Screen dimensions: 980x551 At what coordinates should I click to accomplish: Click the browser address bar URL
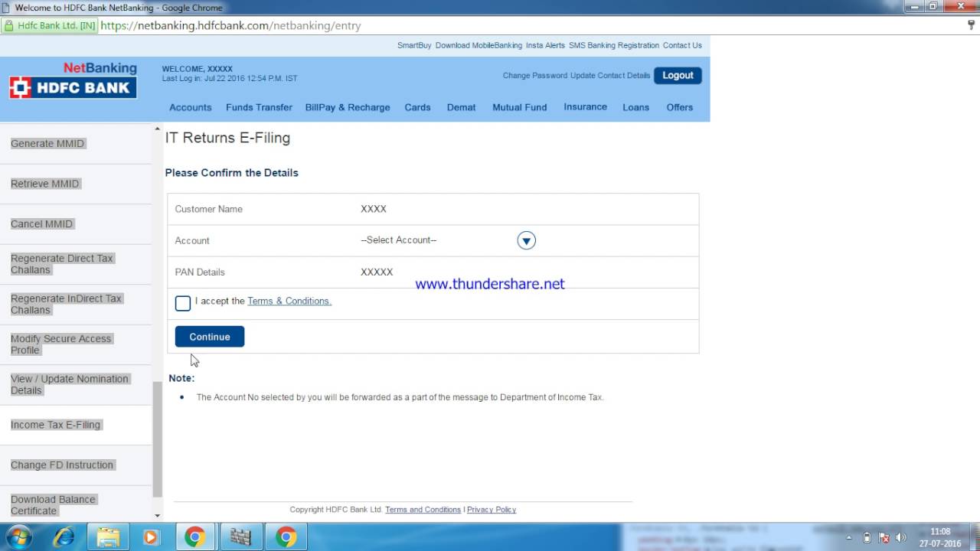pos(230,25)
